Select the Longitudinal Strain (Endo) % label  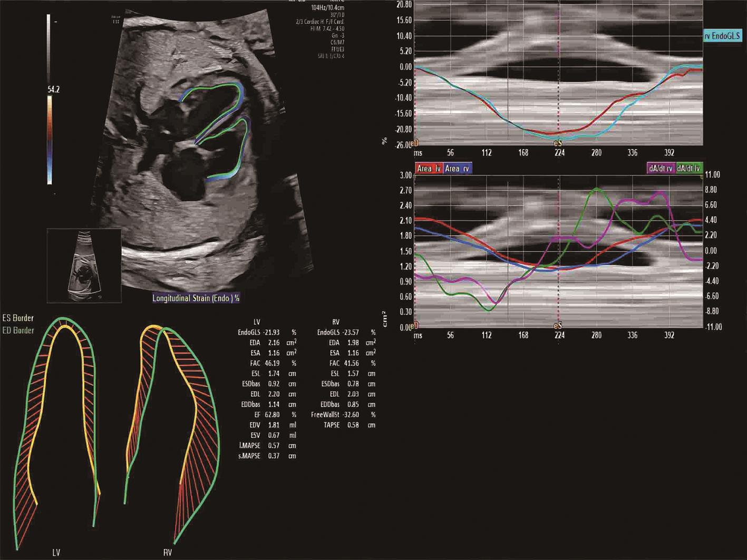coord(196,298)
